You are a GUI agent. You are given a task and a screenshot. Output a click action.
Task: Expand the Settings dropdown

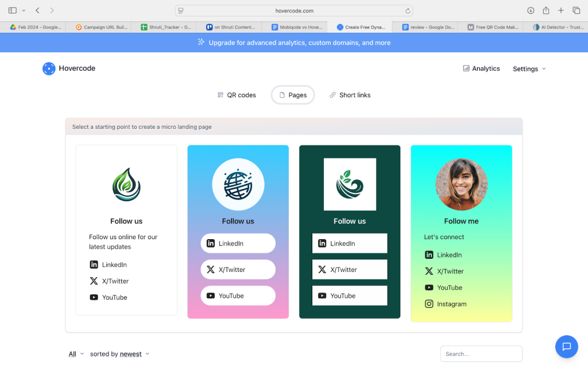click(529, 69)
